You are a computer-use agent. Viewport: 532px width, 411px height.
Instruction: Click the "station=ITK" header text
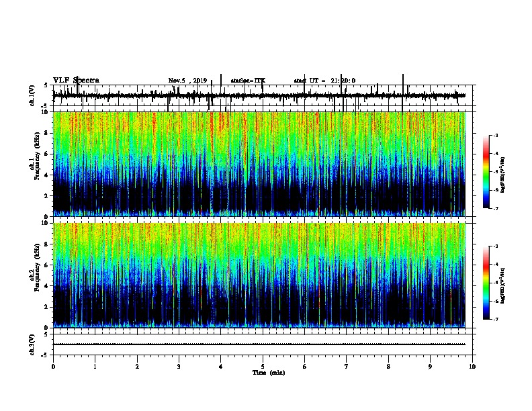tap(248, 81)
